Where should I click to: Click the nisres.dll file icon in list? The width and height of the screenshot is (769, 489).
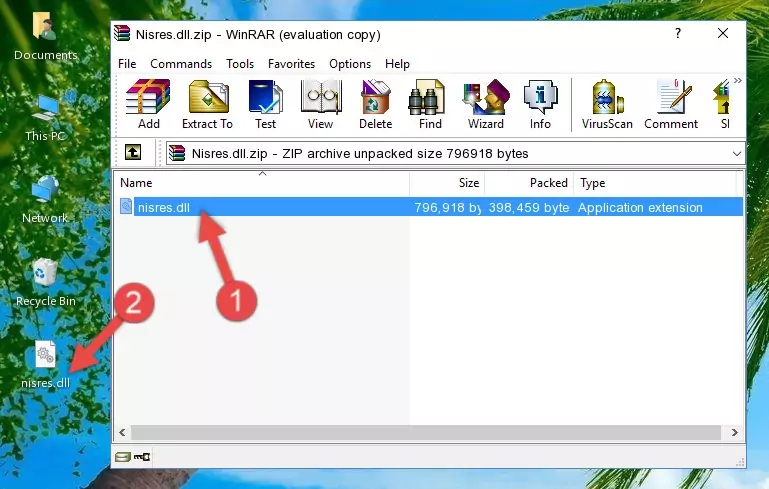(x=126, y=206)
